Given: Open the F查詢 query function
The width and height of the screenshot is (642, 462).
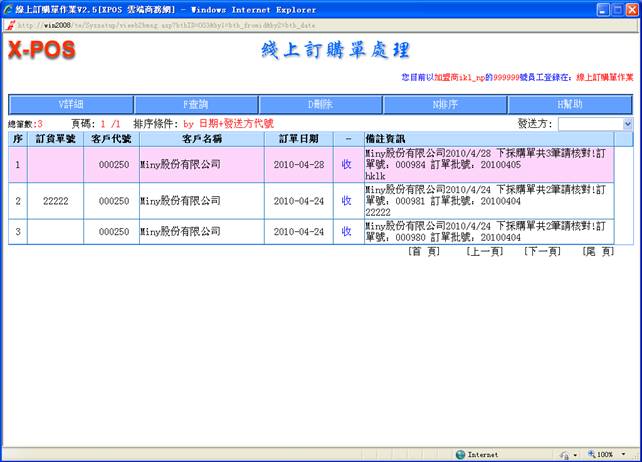Looking at the screenshot, I should (x=196, y=104).
